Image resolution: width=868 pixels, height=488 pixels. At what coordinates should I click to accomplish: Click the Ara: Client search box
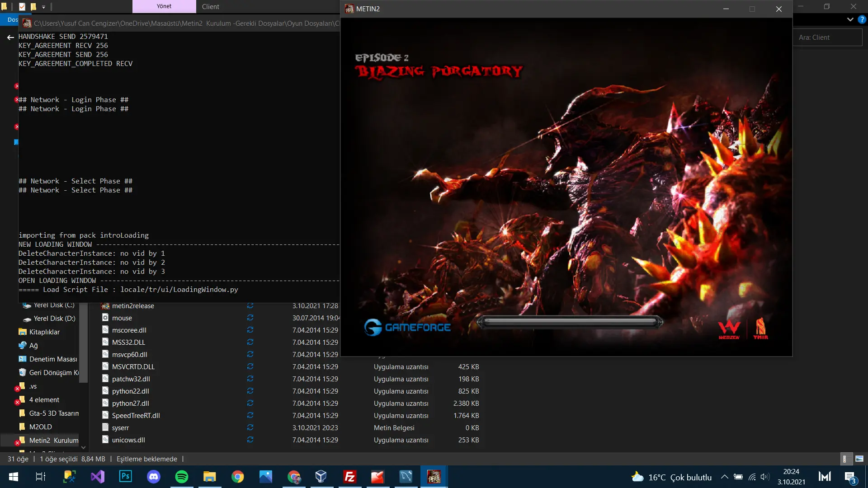point(827,38)
